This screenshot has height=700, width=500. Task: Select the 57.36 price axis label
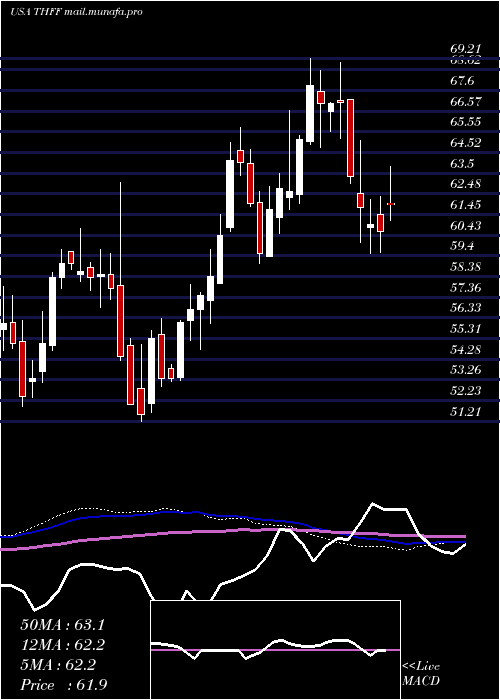point(465,288)
